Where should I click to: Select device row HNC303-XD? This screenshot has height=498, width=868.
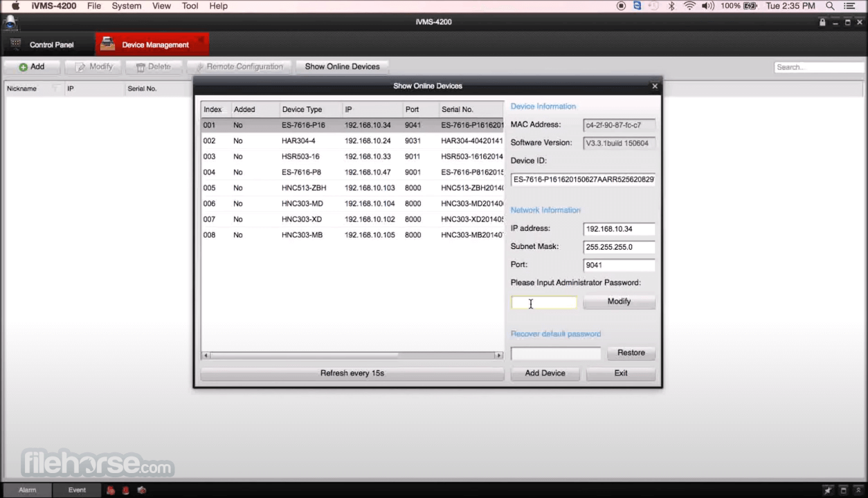(x=352, y=219)
